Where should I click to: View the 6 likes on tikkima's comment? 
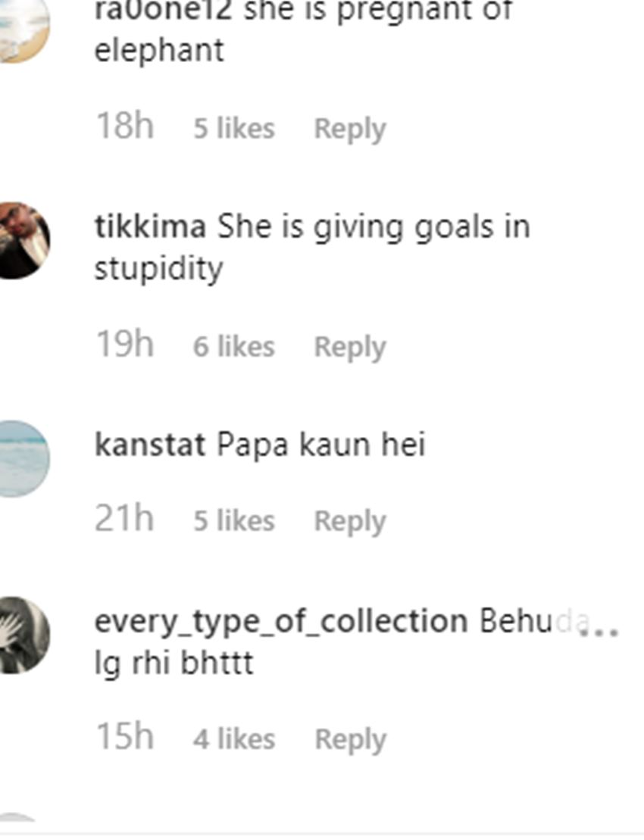pos(233,347)
